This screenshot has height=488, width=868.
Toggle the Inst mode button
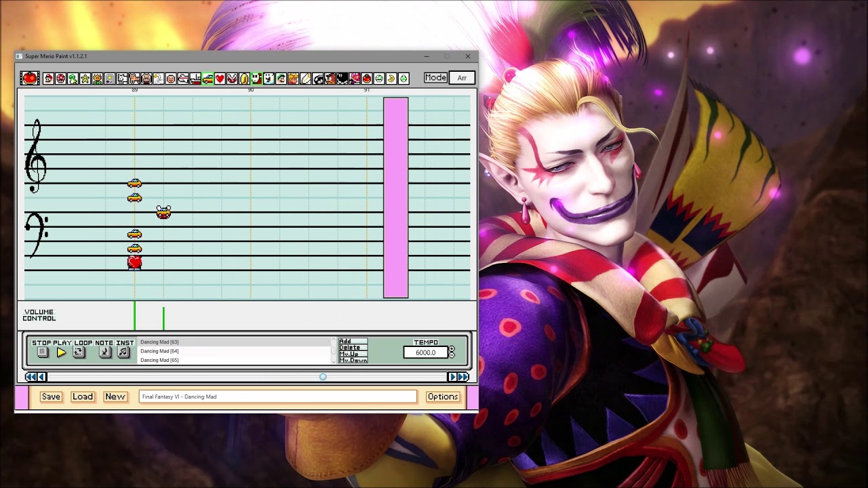coord(123,352)
